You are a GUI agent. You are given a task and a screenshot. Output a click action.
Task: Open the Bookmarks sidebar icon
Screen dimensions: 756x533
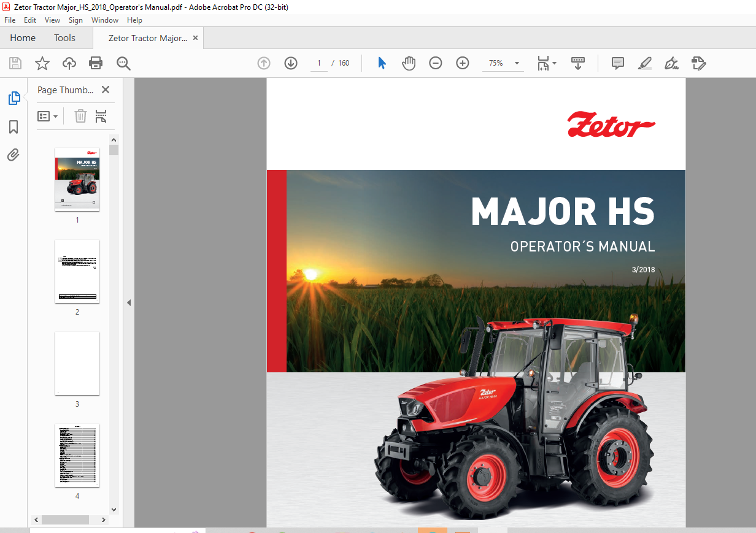pos(13,127)
